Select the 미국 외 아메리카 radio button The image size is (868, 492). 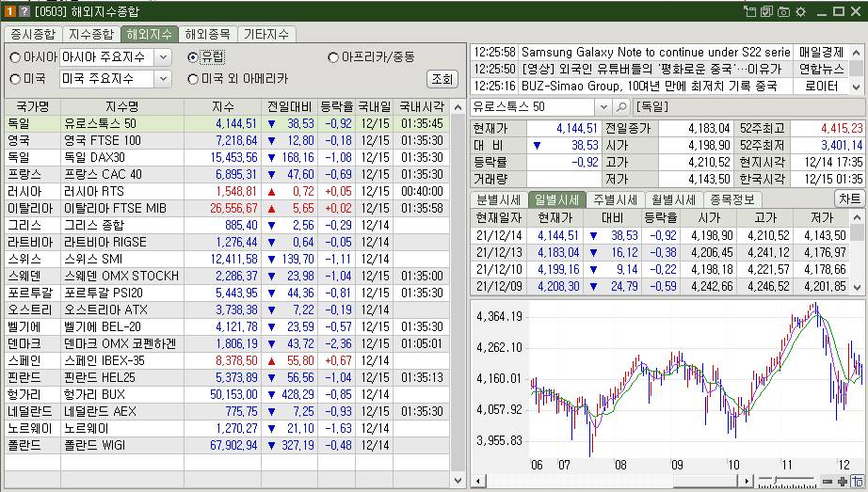(x=193, y=79)
